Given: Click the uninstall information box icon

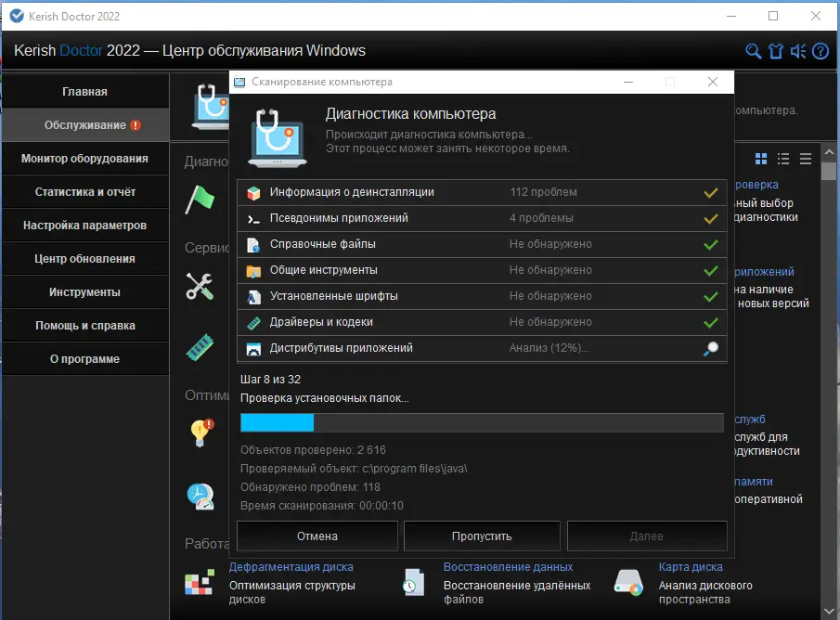Looking at the screenshot, I should click(x=253, y=192).
